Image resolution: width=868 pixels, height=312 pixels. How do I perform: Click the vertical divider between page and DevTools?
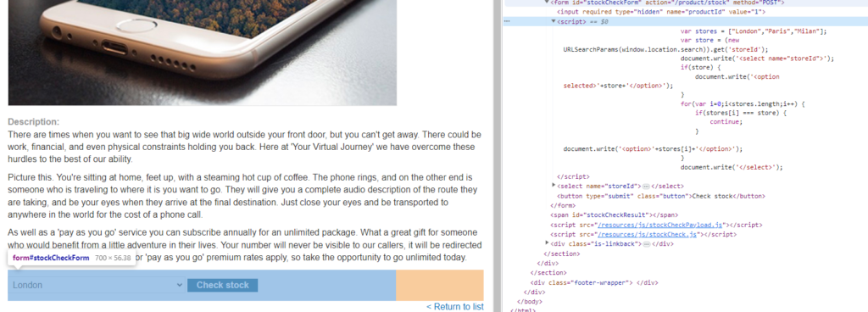[x=498, y=156]
